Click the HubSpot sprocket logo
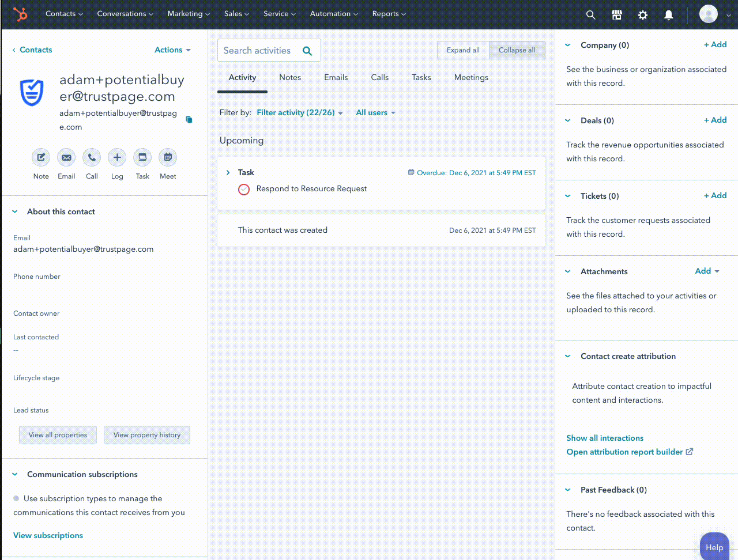The image size is (738, 560). pyautogui.click(x=21, y=14)
